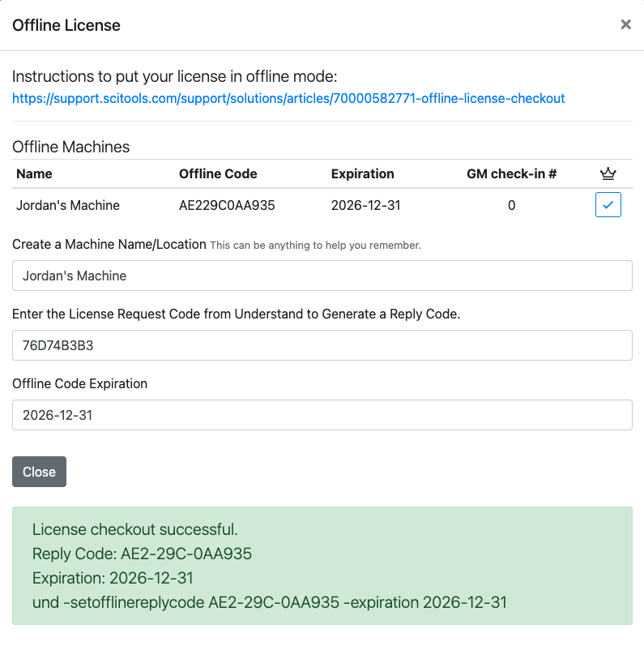The height and width of the screenshot is (650, 644).
Task: Close the Offline License dialog with X
Action: pos(625,25)
